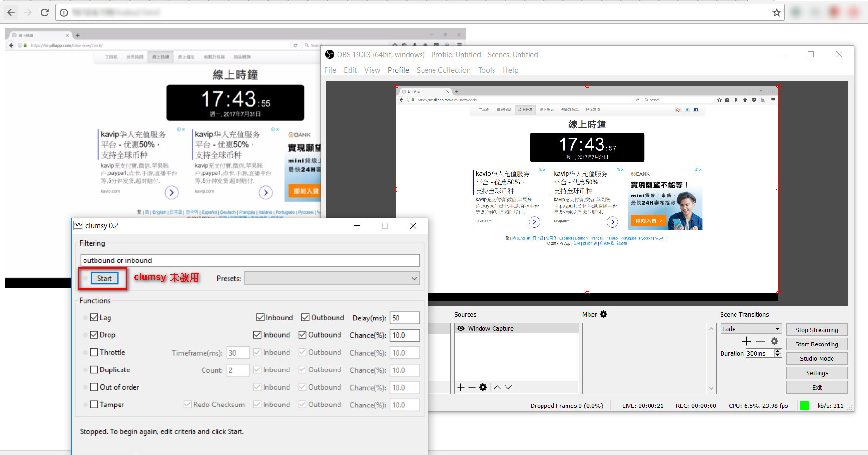868x455 pixels.
Task: Open the Profile menu in OBS
Action: tap(398, 70)
